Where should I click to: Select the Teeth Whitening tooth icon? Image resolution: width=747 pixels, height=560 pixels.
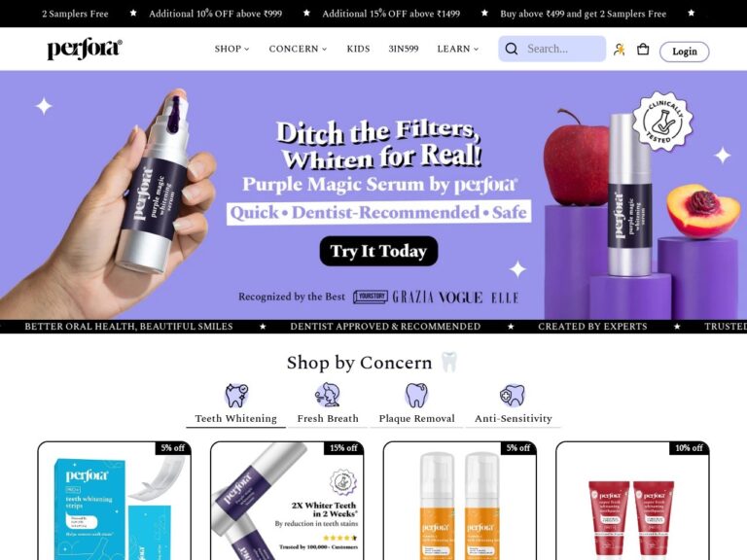[x=236, y=395]
